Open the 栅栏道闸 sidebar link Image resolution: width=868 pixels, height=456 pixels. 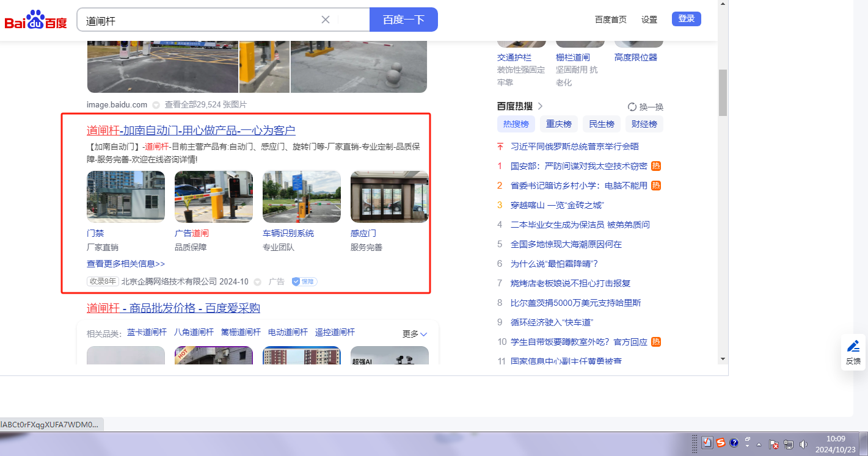[573, 57]
